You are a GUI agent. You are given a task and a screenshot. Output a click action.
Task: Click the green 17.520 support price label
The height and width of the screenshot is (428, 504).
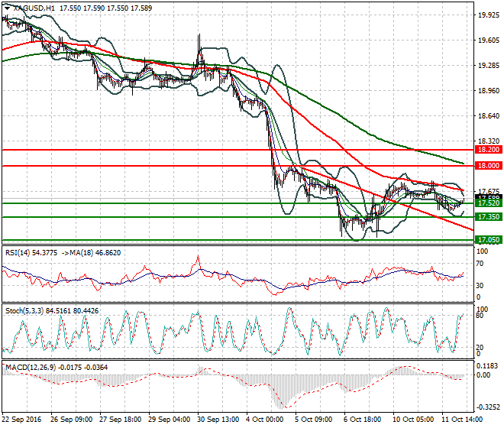[x=489, y=203]
